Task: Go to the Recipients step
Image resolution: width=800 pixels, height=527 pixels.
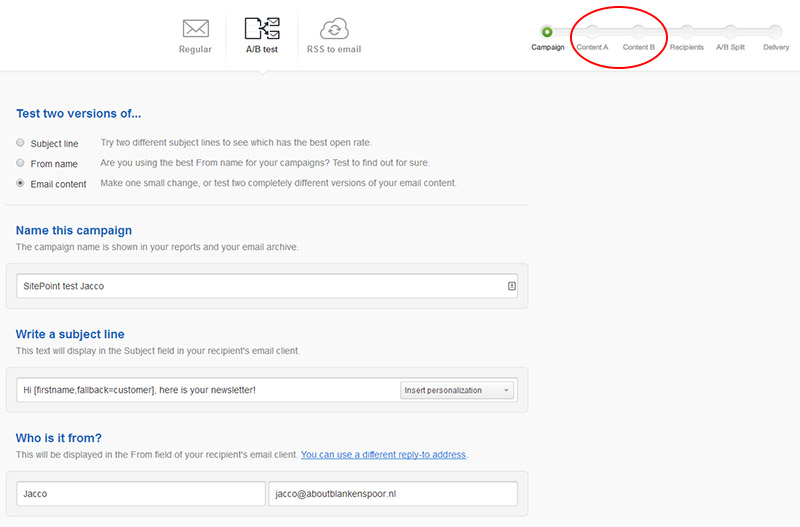Action: 686,32
